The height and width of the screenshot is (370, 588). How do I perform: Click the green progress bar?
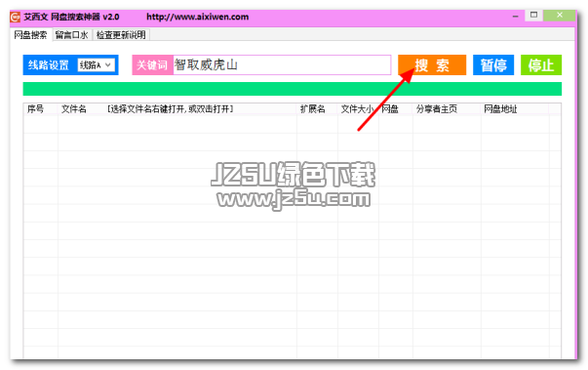coord(293,89)
